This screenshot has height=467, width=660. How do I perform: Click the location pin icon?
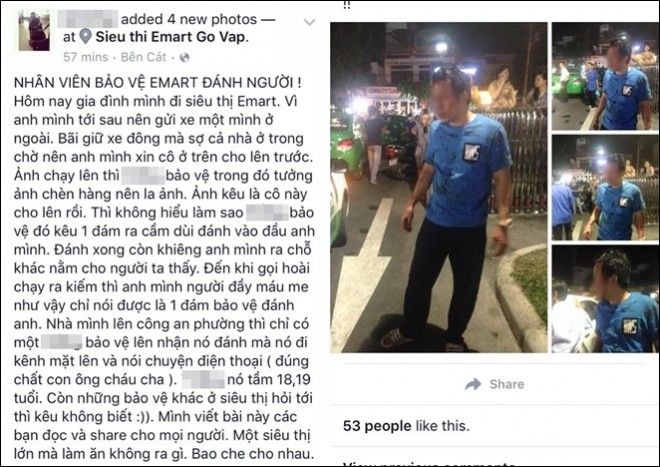(x=85, y=37)
